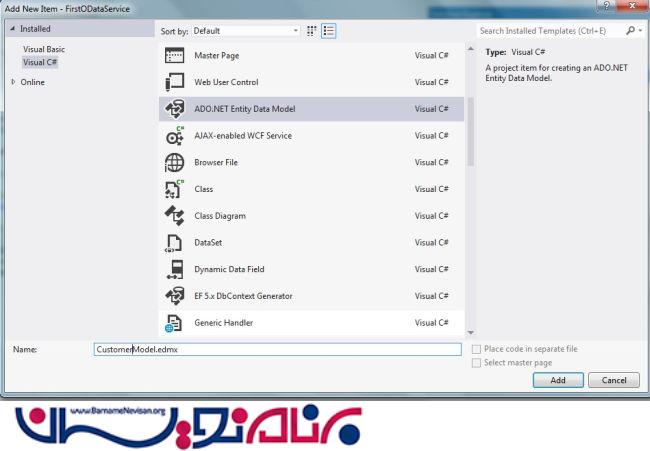Click the Web User Control icon
The image size is (650, 451).
(x=174, y=82)
